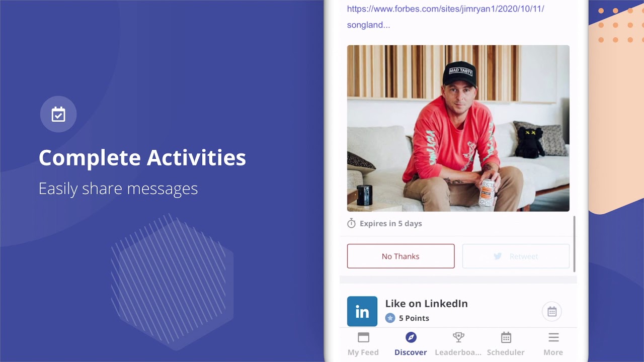
Task: Open the man in red sweatshirt photo
Action: click(458, 128)
